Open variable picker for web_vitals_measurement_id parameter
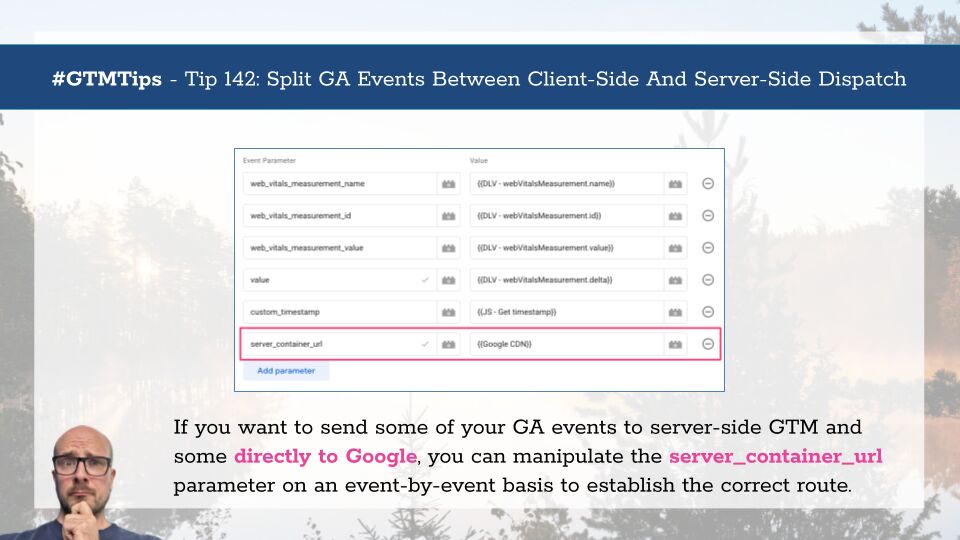This screenshot has width=960, height=540. point(449,216)
